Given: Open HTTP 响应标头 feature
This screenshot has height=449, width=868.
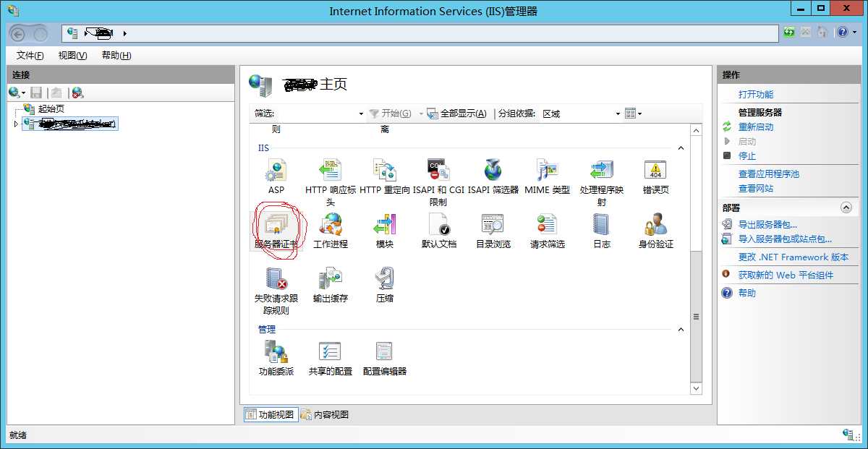Looking at the screenshot, I should click(x=331, y=182).
